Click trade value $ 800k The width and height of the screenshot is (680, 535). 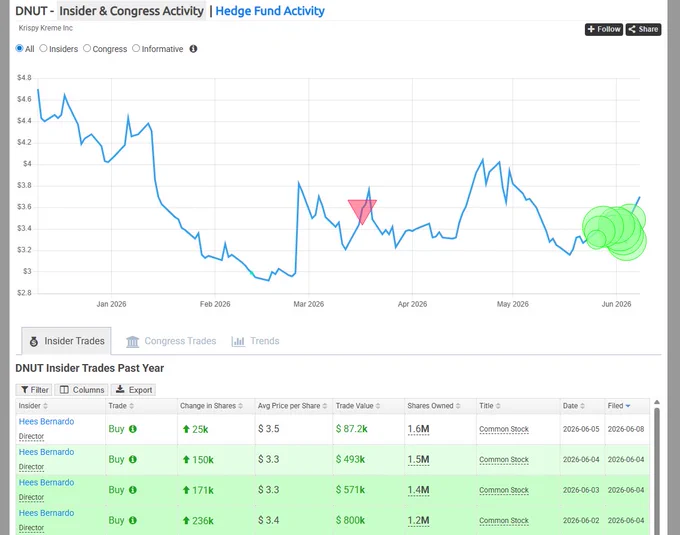350,520
